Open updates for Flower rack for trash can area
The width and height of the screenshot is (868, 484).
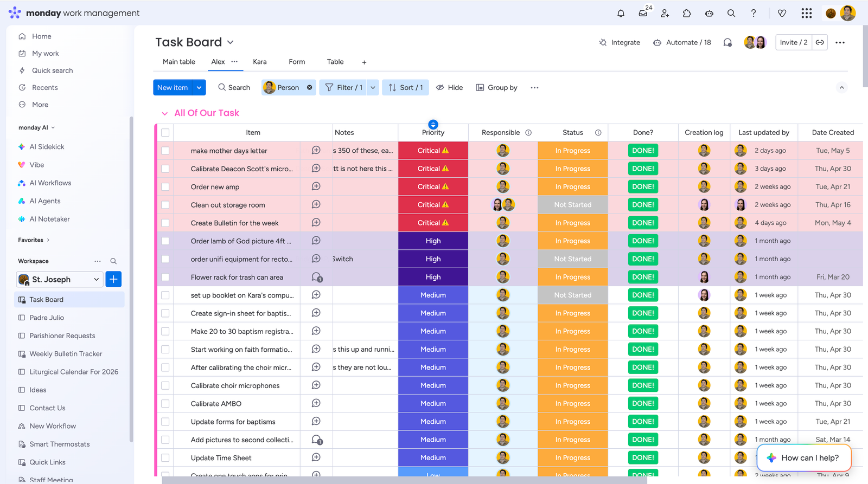(317, 277)
